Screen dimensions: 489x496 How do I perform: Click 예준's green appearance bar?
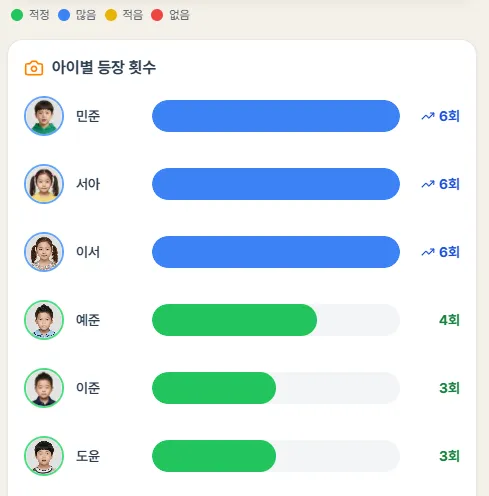(234, 320)
